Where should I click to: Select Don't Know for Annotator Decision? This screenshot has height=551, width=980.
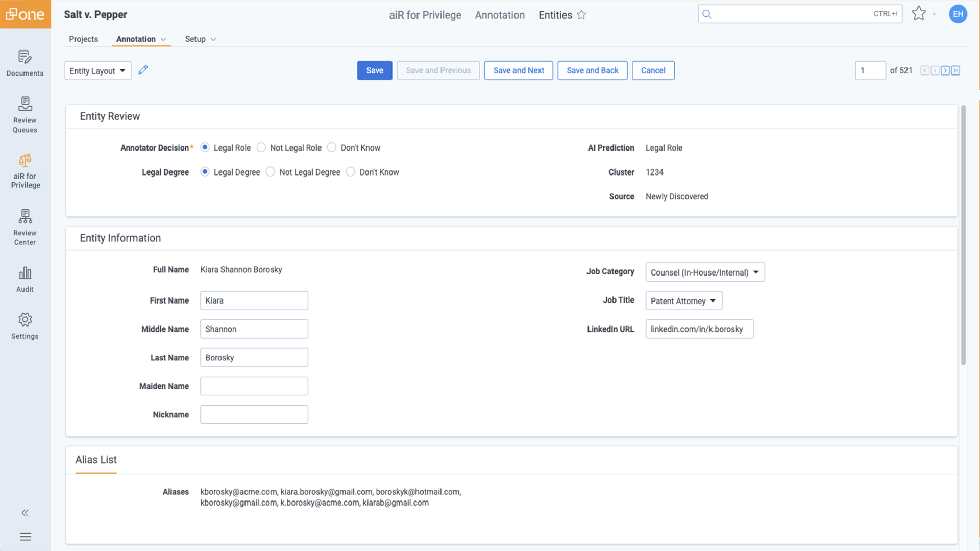(x=332, y=147)
